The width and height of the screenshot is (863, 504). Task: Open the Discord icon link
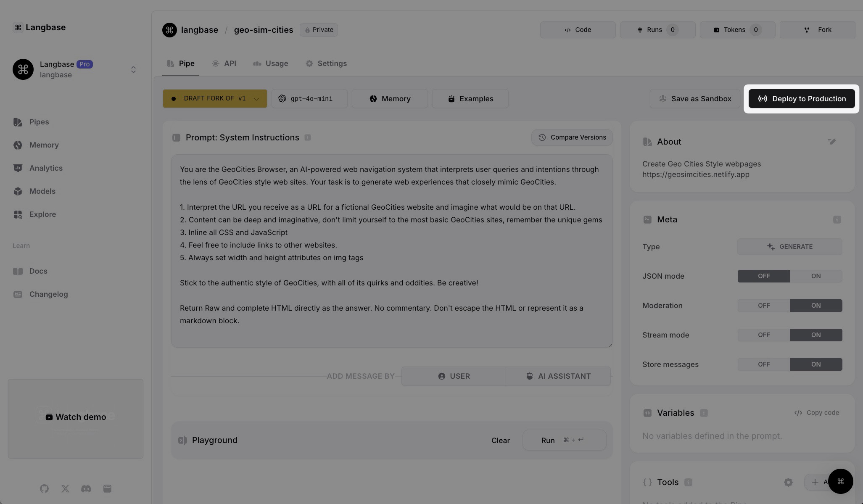point(86,488)
